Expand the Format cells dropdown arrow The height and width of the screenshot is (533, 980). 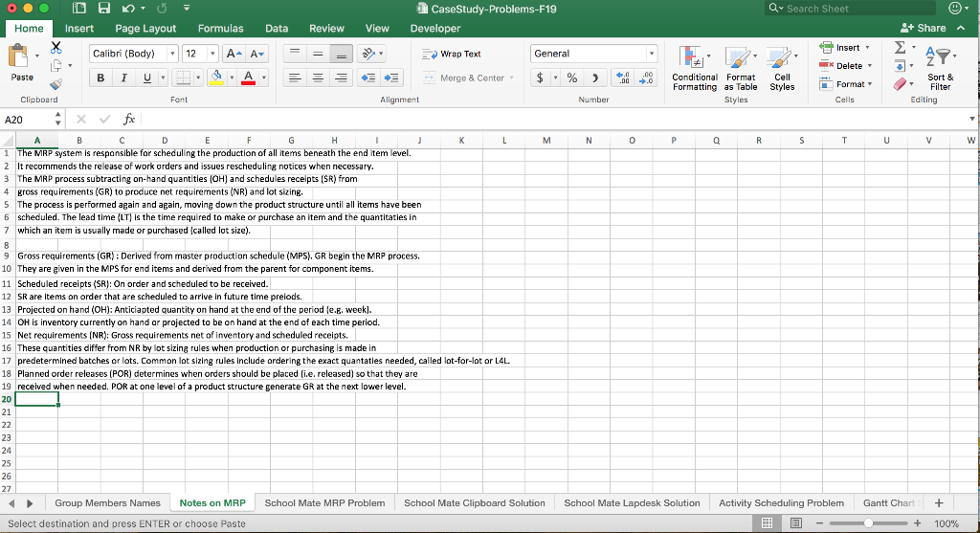pos(870,84)
